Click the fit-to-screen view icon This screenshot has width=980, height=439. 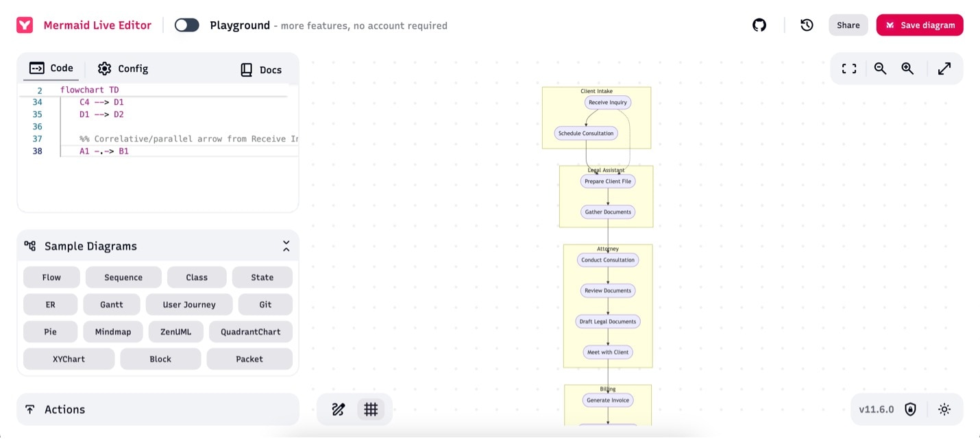(x=849, y=68)
